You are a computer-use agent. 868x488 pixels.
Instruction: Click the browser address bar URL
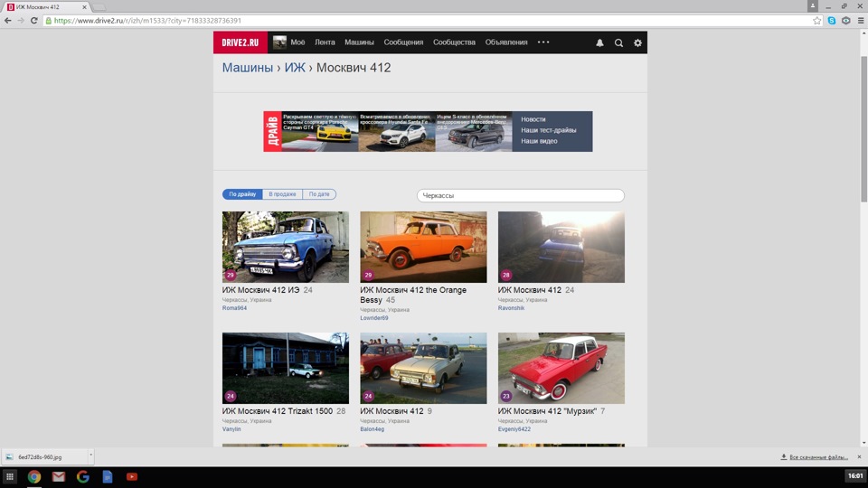click(147, 21)
